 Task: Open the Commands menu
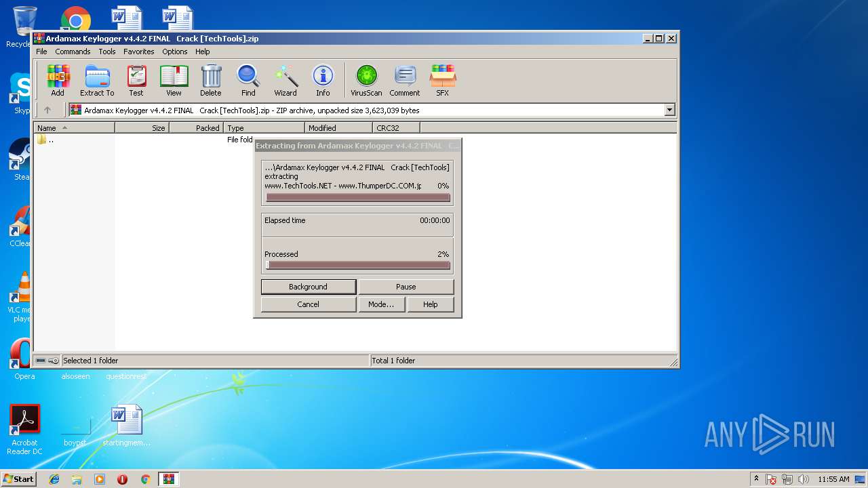click(x=73, y=52)
